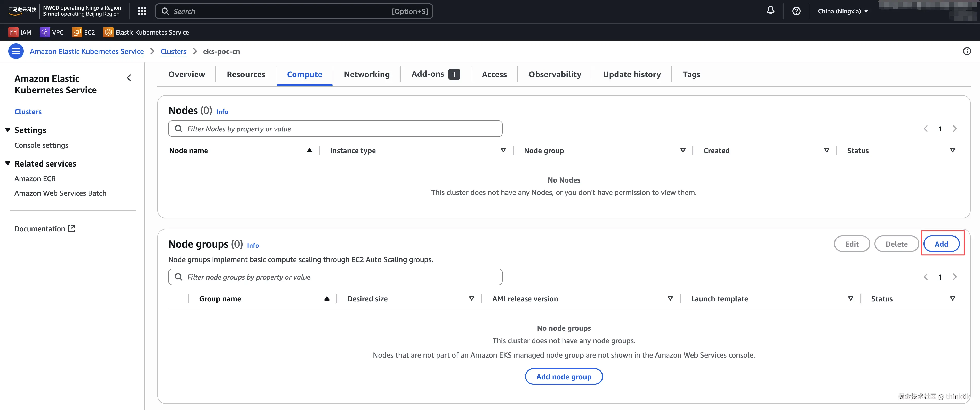Open the VPC service shortcut icon

[x=45, y=32]
